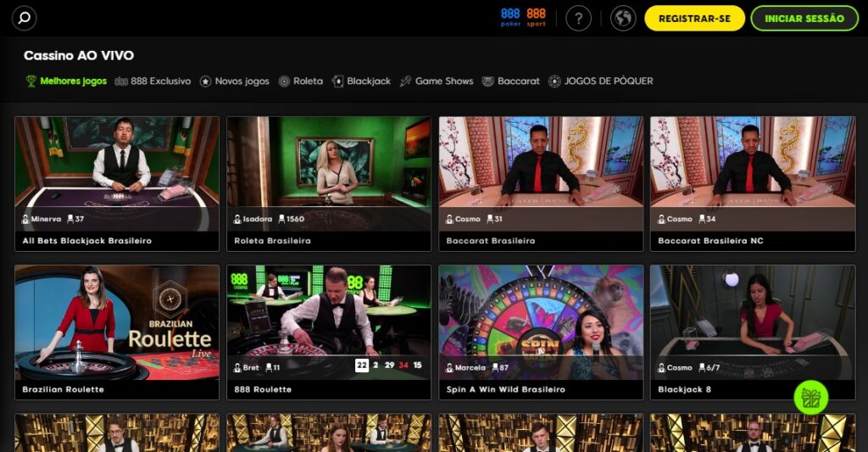The width and height of the screenshot is (868, 452).
Task: Click the Baccarat Brasileira NC title text
Action: coord(710,241)
